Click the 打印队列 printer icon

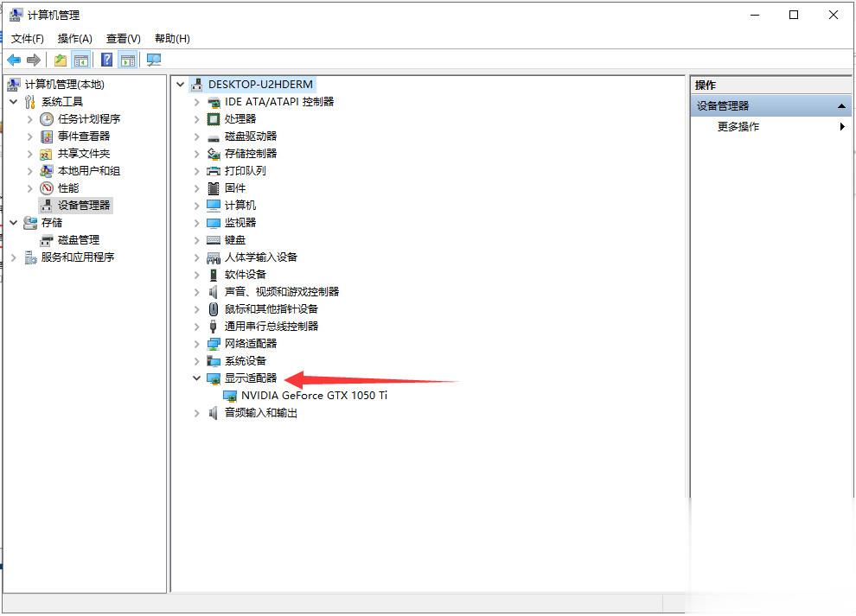214,171
